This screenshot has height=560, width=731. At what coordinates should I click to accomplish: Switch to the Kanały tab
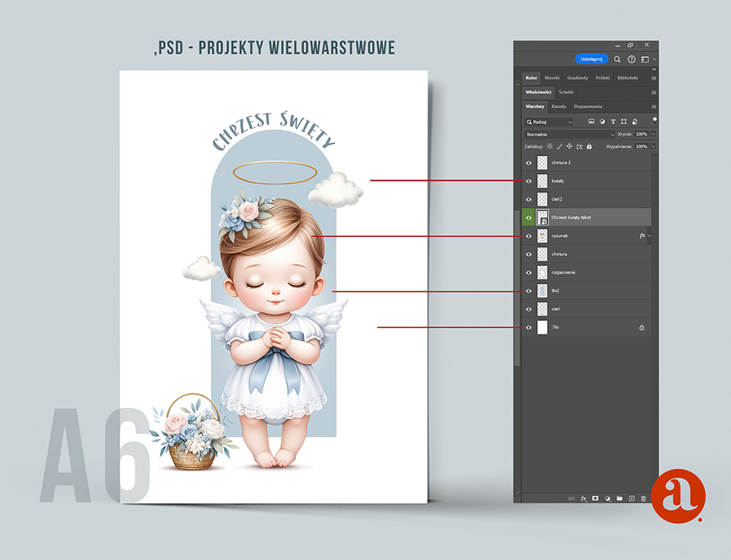pos(559,107)
